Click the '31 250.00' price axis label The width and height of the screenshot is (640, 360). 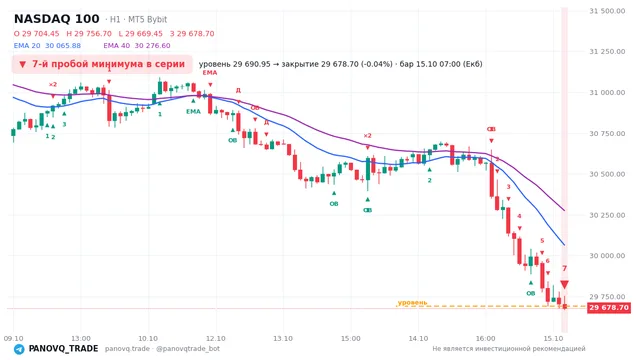pyautogui.click(x=607, y=51)
